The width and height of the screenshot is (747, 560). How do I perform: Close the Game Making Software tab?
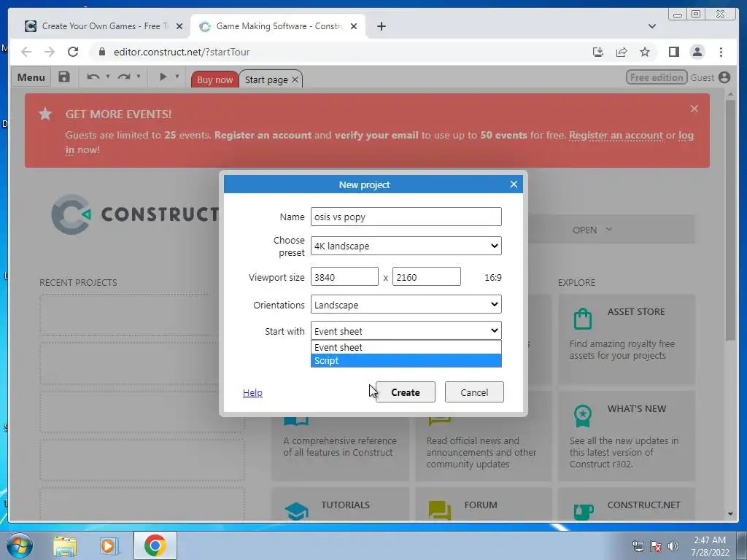tap(354, 26)
